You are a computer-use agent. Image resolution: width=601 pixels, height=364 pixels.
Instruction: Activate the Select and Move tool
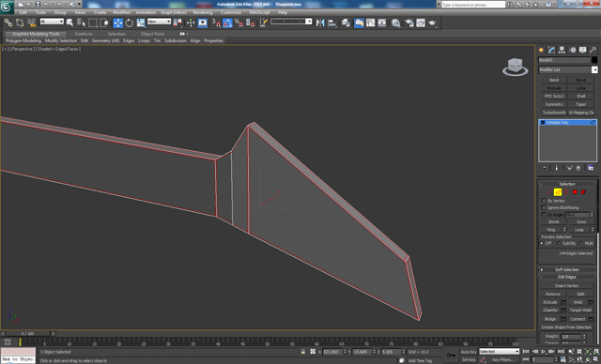click(118, 23)
